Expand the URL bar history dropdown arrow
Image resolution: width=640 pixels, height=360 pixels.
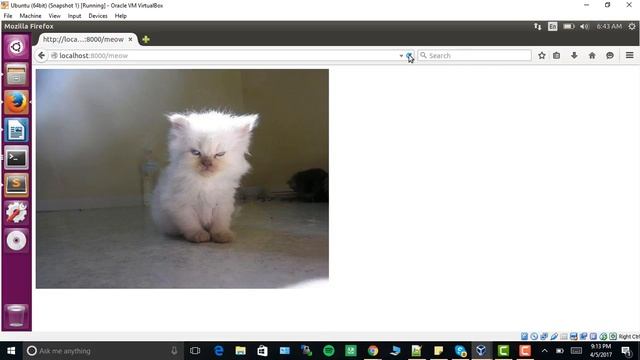[x=401, y=56]
